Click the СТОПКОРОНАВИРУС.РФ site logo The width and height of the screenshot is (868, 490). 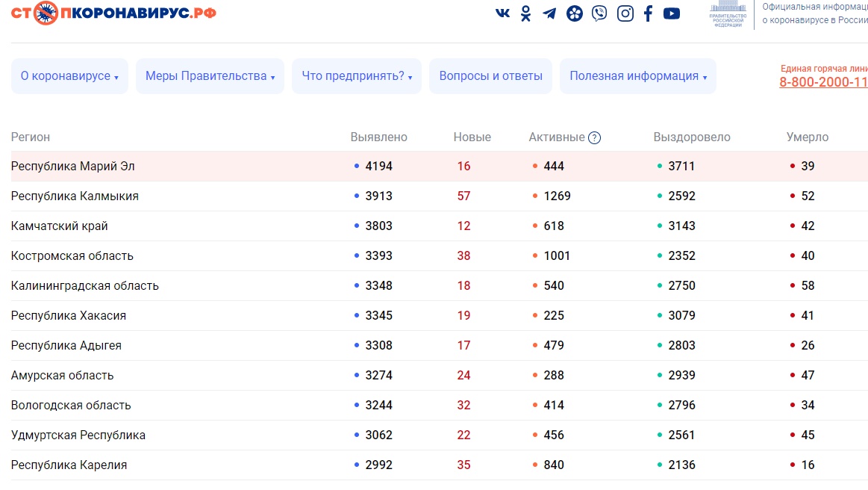click(x=113, y=13)
